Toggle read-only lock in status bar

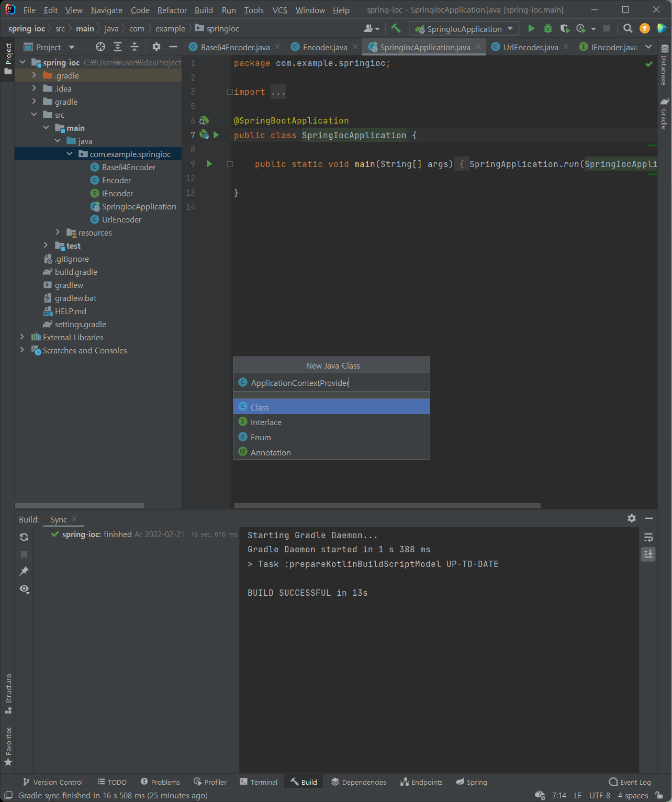[x=659, y=796]
